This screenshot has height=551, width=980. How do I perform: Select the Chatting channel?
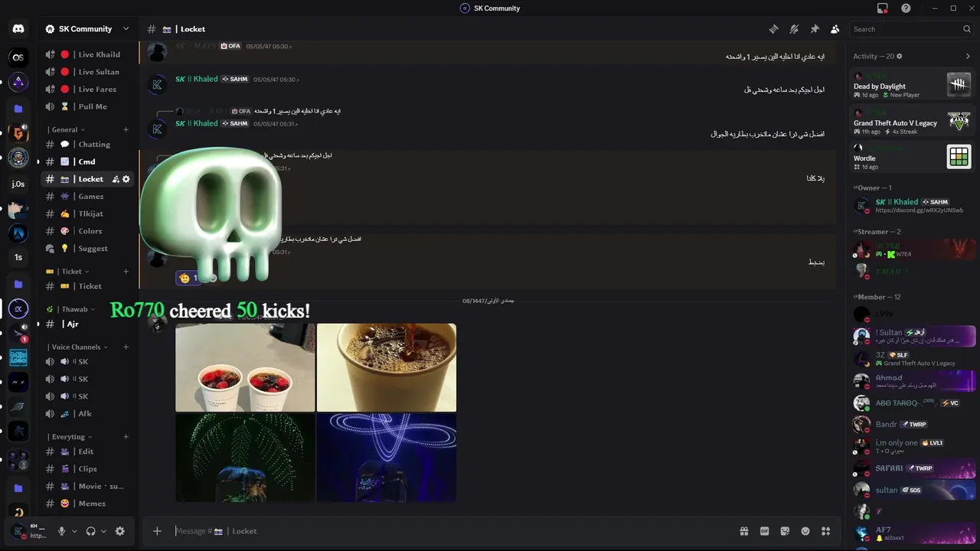coord(88,144)
